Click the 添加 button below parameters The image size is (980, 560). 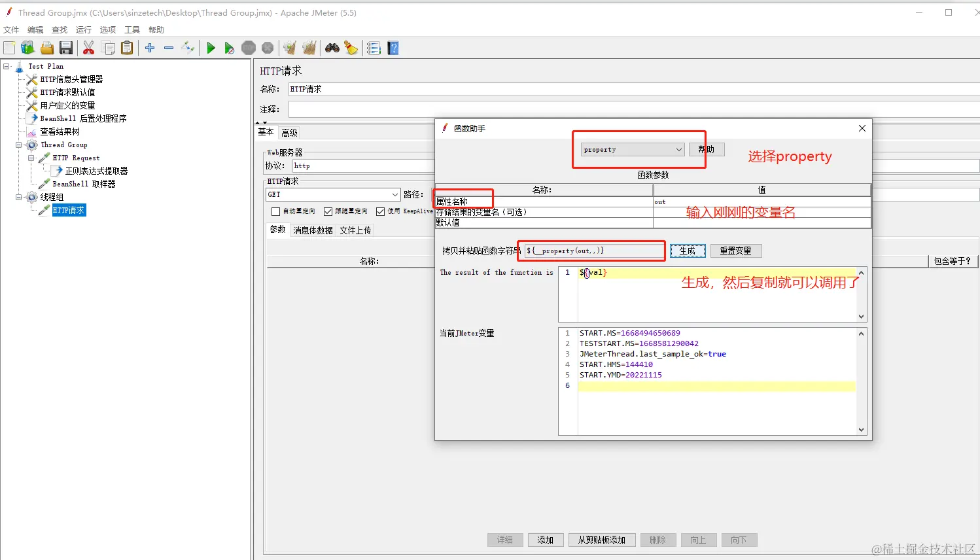[545, 540]
